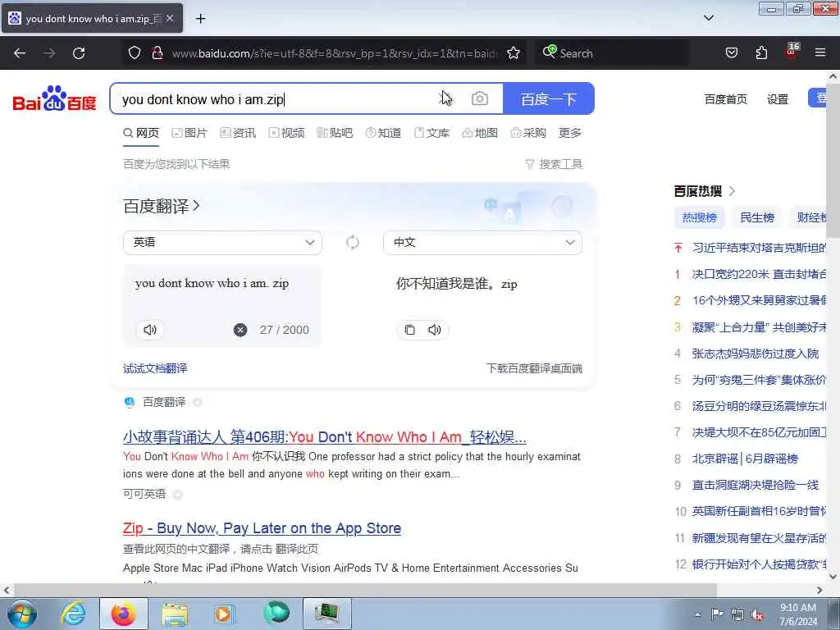Viewport: 840px width, 630px height.
Task: Select the 网页 search tab
Action: 141,133
